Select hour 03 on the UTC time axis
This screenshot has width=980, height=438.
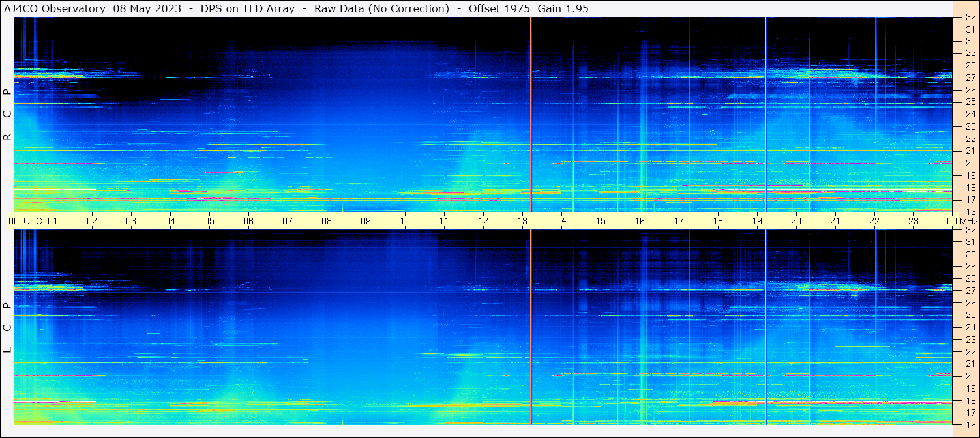point(131,221)
